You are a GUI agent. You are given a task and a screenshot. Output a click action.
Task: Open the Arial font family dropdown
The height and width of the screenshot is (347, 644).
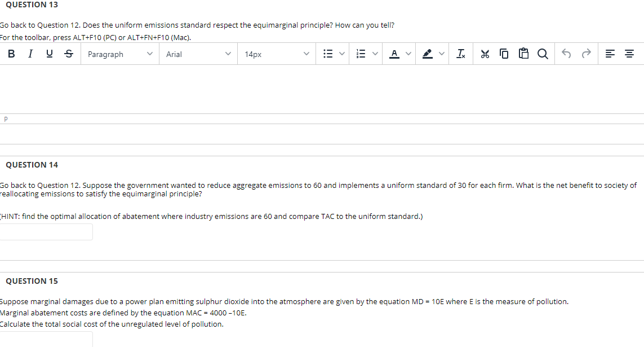coord(198,54)
